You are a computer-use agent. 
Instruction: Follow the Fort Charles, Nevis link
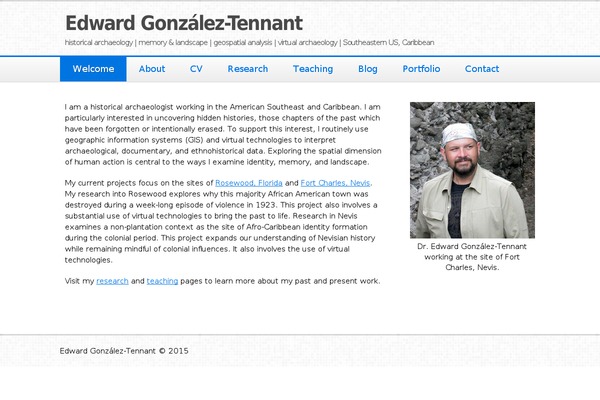335,183
